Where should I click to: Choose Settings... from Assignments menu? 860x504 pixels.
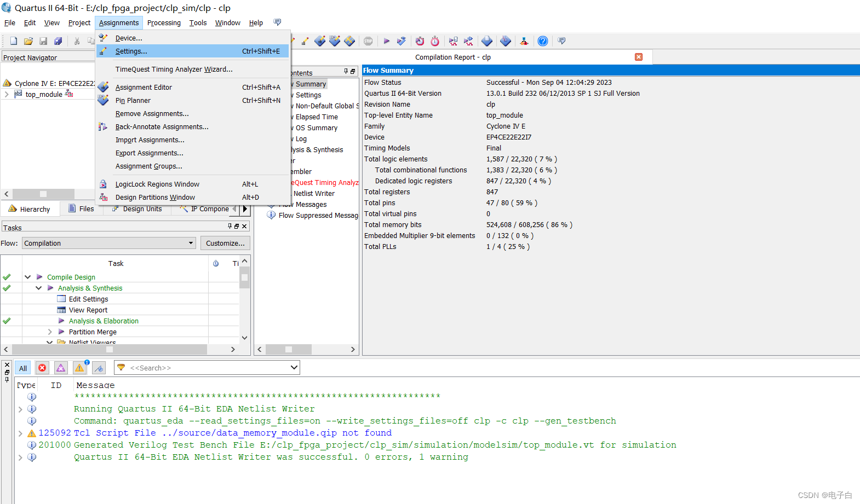click(193, 51)
